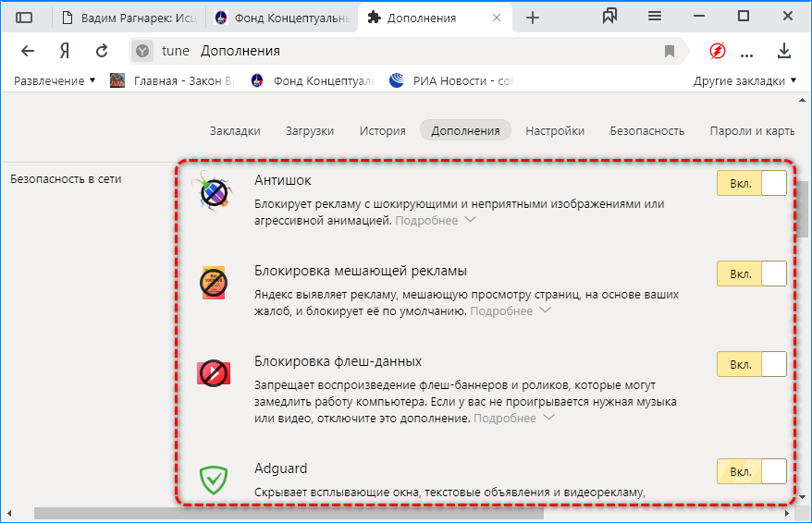Click the Антишок extension bug icon
The height and width of the screenshot is (523, 812).
(x=213, y=192)
